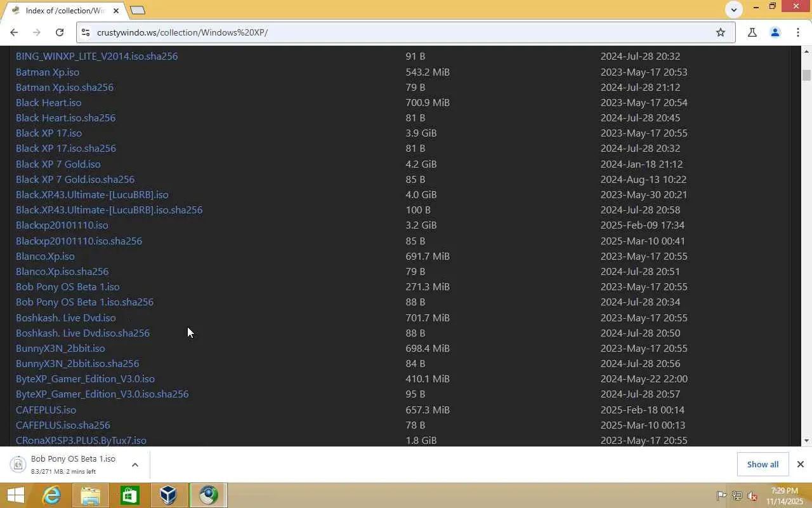Open Black.XP.43.Ultimate-[LucuBRB].iso.sha256 checksum
812x508 pixels.
(109, 210)
